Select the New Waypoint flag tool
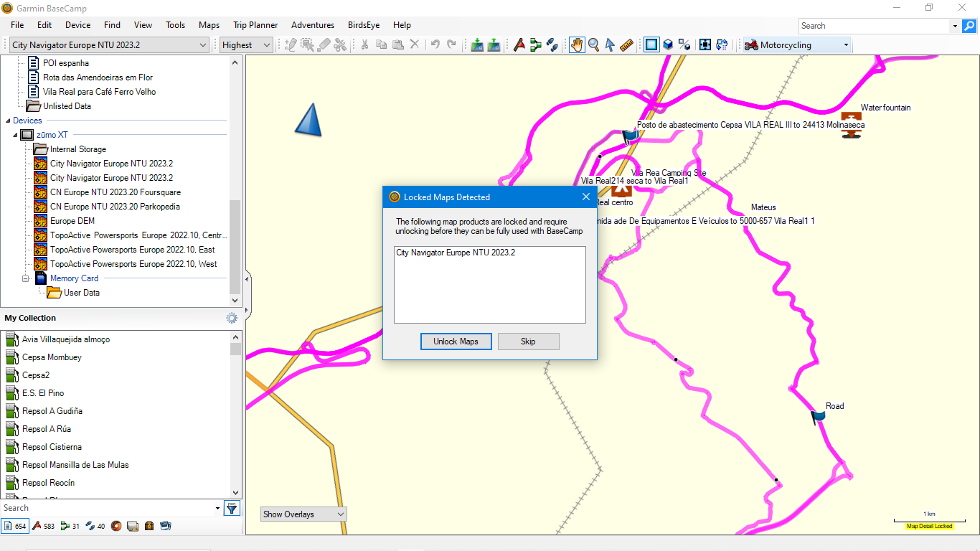This screenshot has width=980, height=551. click(x=519, y=44)
